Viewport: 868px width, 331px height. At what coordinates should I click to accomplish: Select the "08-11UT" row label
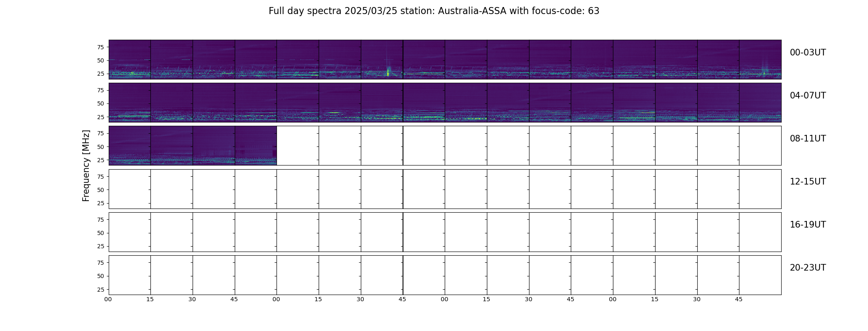click(x=808, y=139)
